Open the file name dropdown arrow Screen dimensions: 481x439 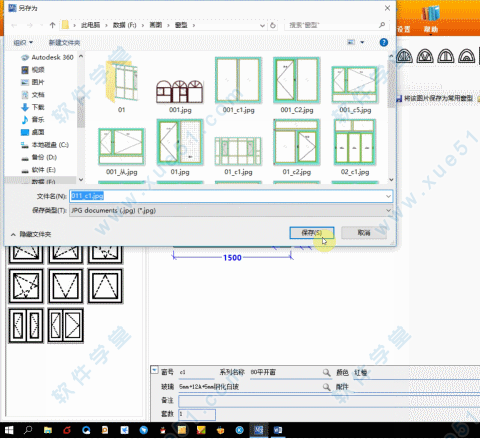[388, 196]
